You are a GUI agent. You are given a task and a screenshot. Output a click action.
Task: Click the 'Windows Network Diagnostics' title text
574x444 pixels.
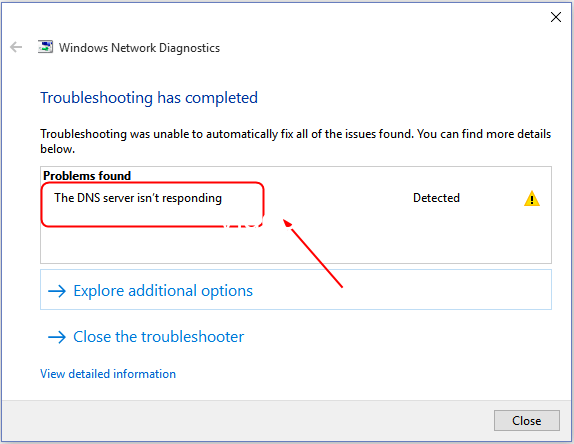pyautogui.click(x=139, y=48)
